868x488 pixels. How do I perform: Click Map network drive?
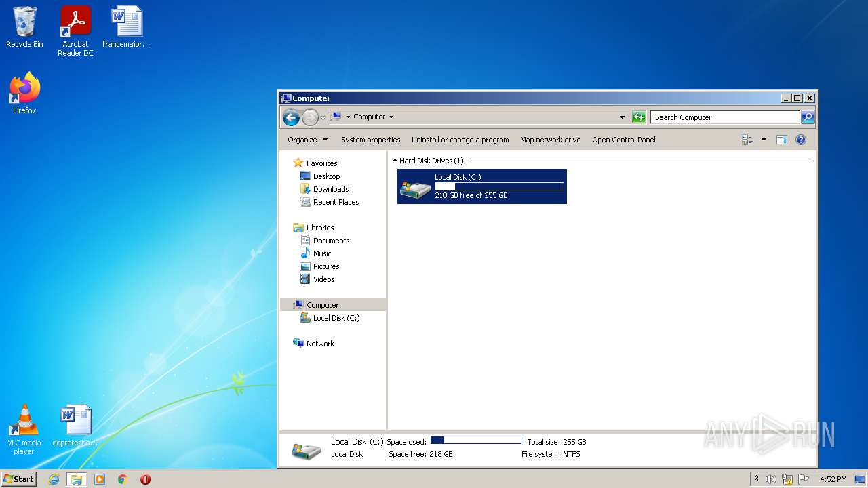click(x=550, y=140)
